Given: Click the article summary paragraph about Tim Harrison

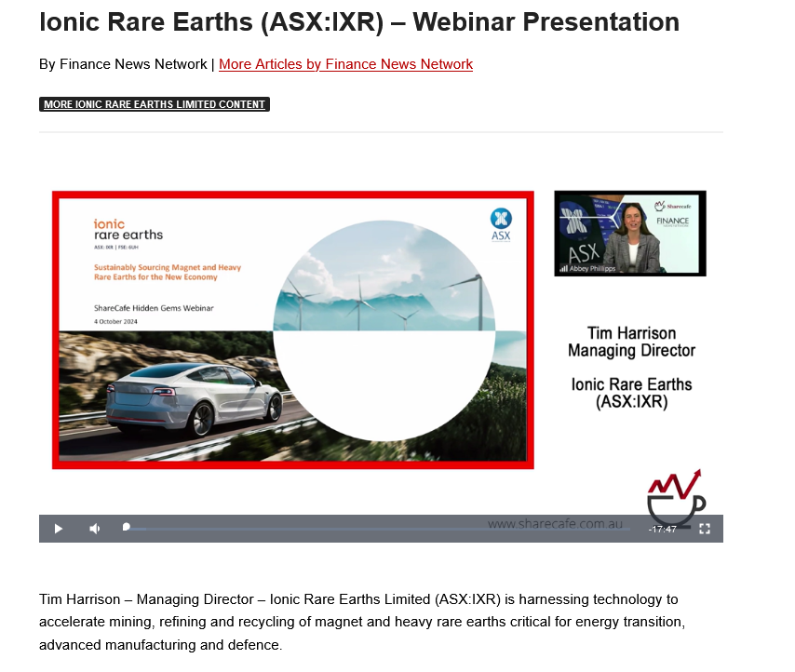Looking at the screenshot, I should point(362,622).
